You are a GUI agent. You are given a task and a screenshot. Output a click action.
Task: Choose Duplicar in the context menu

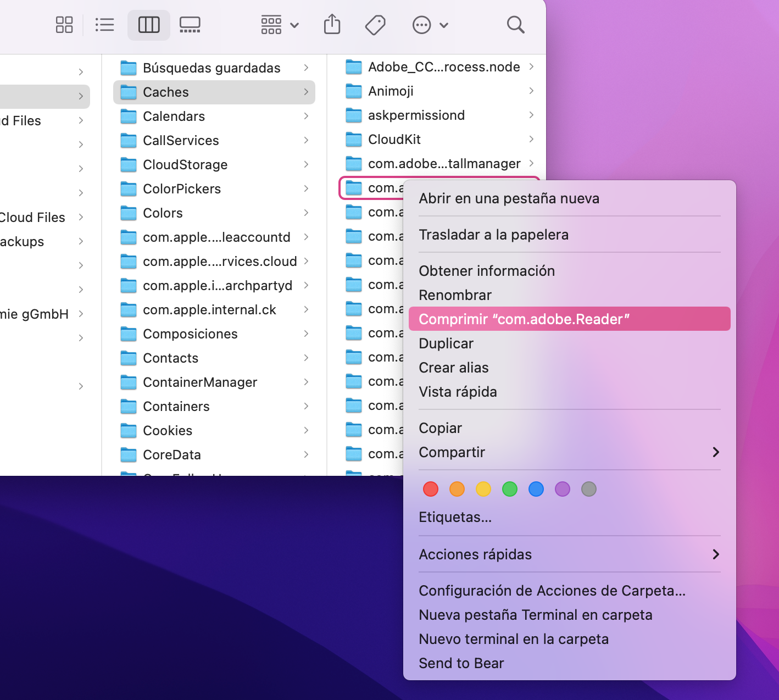(570, 343)
